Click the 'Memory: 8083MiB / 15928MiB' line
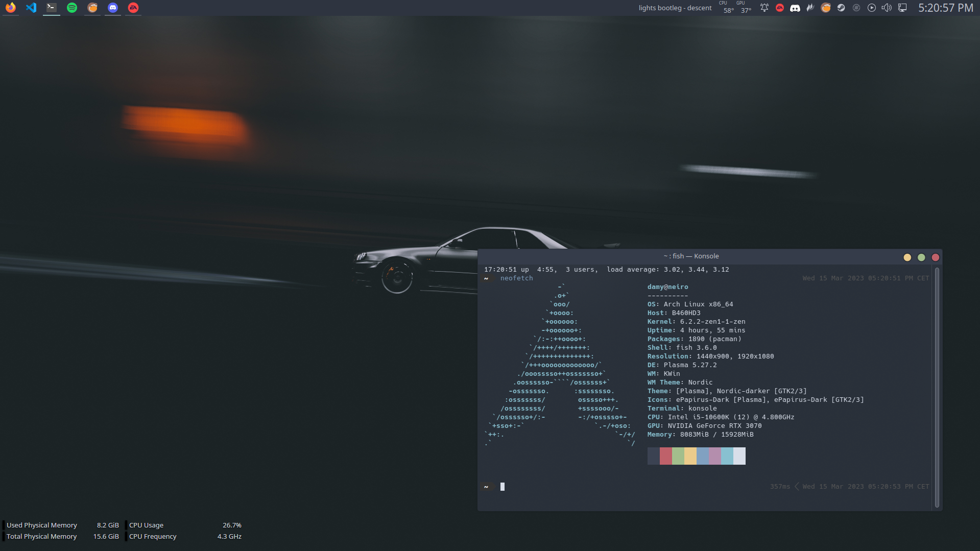Viewport: 980px width, 551px height. coord(700,435)
